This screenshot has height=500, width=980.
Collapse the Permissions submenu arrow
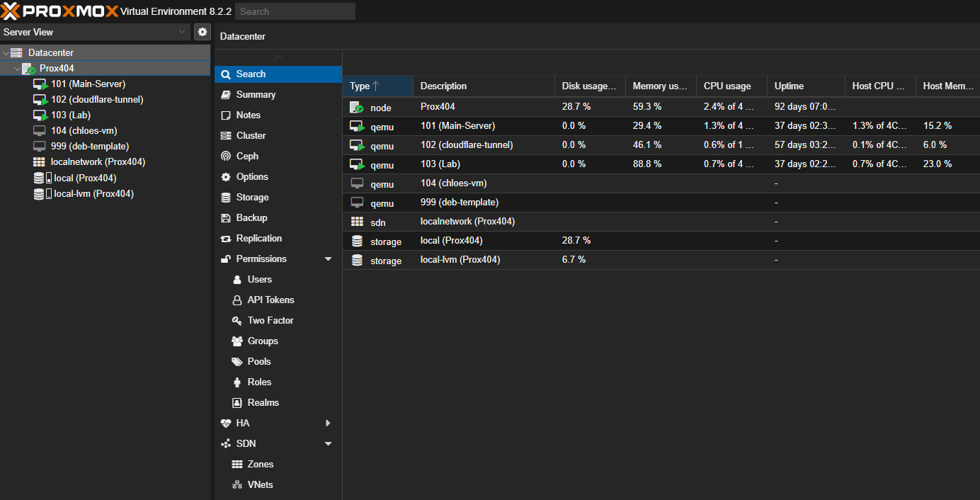pyautogui.click(x=328, y=259)
